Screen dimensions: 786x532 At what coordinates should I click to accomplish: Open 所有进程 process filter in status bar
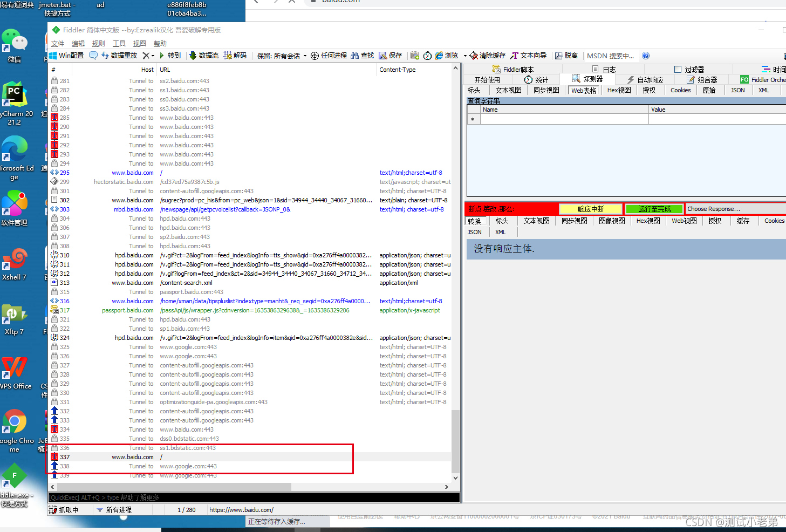coord(114,510)
